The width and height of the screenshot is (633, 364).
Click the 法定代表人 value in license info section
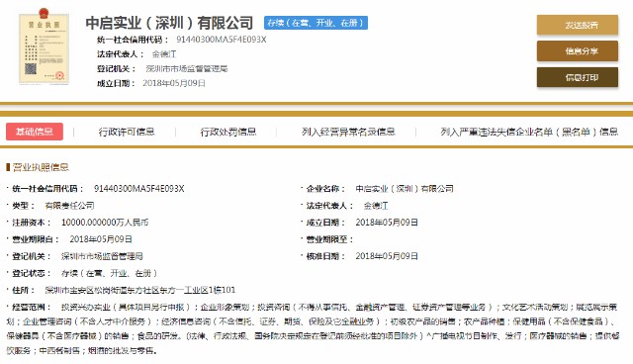[376, 206]
